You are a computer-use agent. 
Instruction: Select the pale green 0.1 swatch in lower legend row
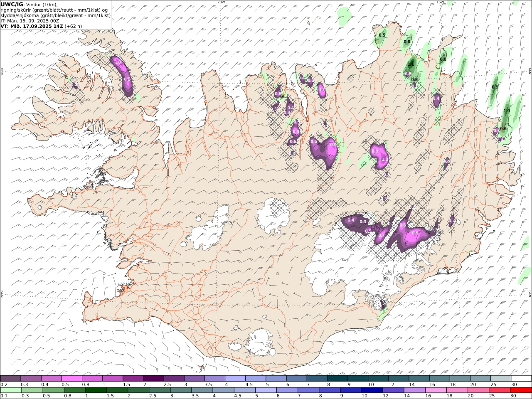[x=11, y=390]
